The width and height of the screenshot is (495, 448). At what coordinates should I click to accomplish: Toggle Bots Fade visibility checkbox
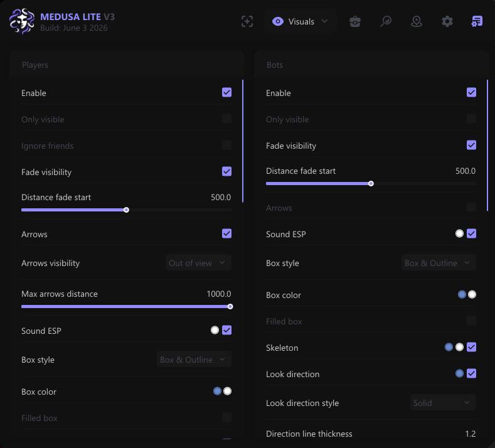pyautogui.click(x=471, y=145)
